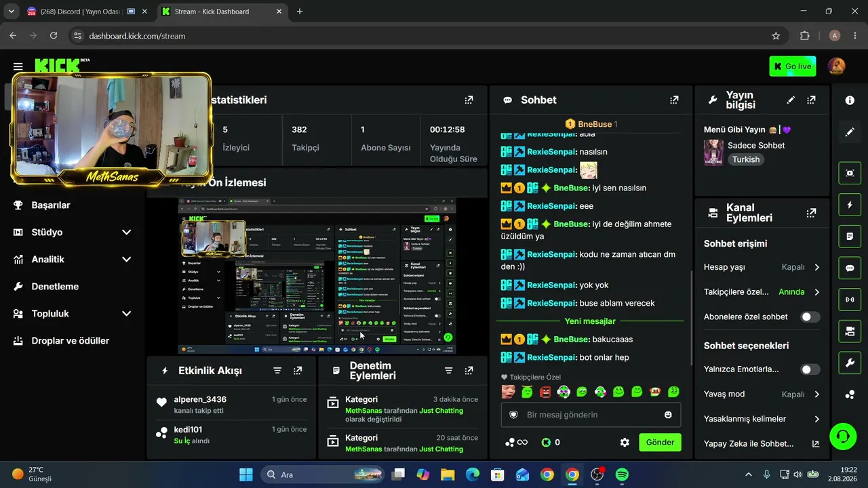The width and height of the screenshot is (868, 488).
Task: Open the emoji picker in message box
Action: click(x=668, y=415)
